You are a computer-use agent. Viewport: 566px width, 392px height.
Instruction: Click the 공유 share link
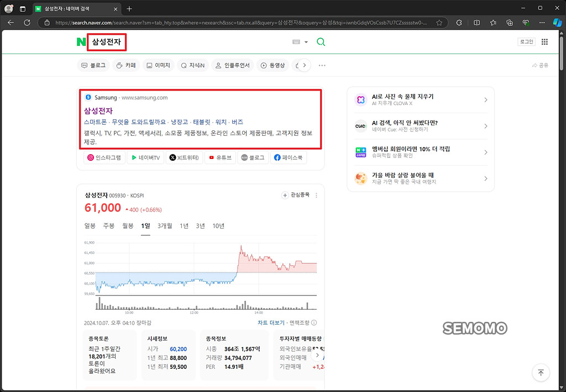tap(540, 65)
